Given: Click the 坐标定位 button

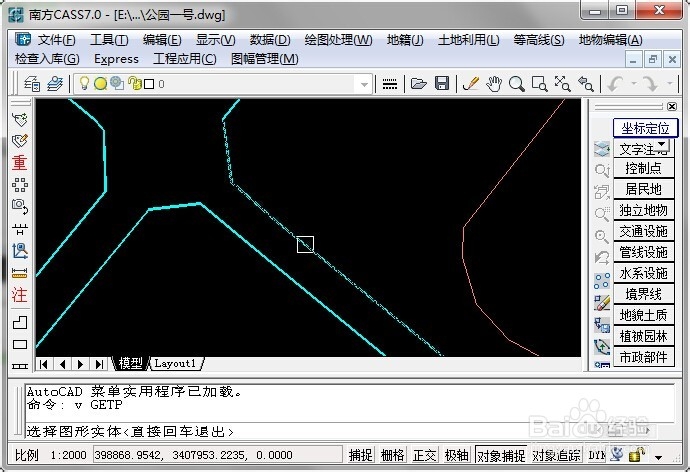Looking at the screenshot, I should (645, 128).
